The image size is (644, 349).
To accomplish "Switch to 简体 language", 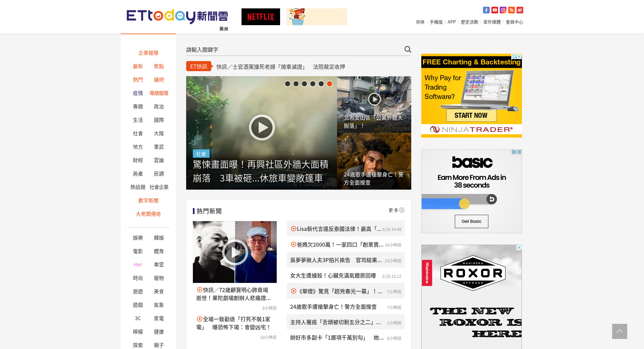I will (420, 22).
